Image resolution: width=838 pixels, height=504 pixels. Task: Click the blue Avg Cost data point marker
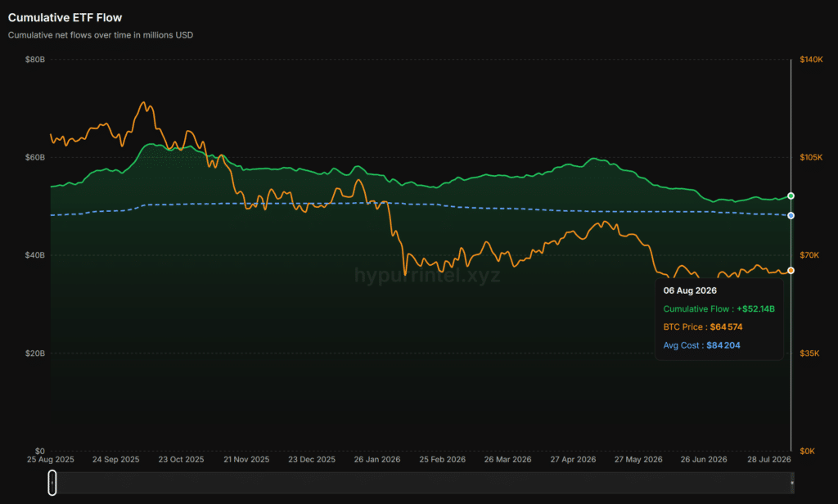pyautogui.click(x=791, y=215)
